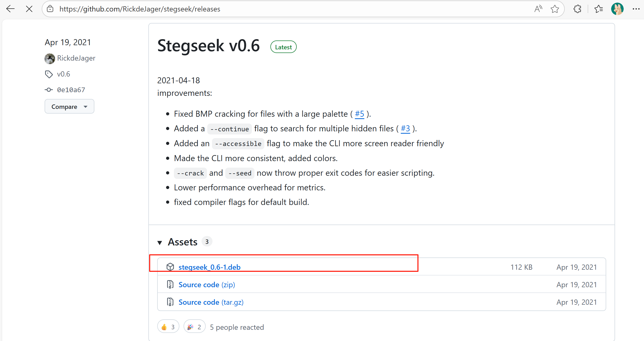Click the date on the stegseek_0.6-1.deb row
The height and width of the screenshot is (341, 644).
[x=577, y=267]
